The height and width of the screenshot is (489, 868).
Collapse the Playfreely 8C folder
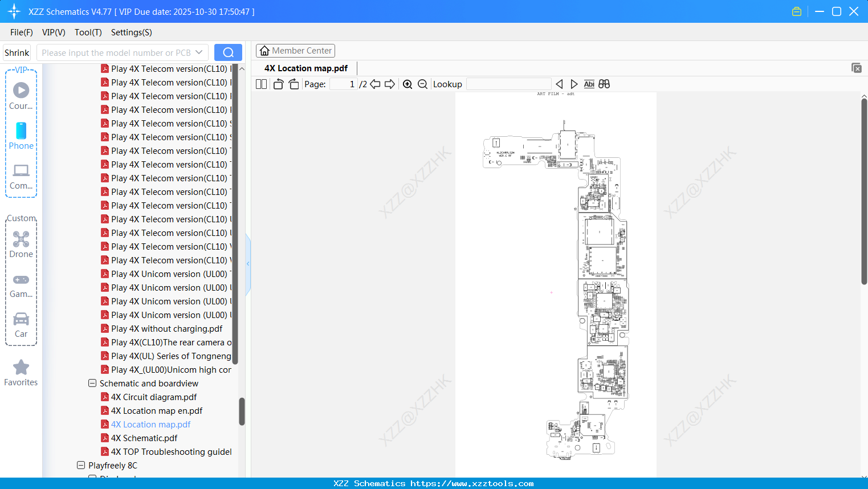(x=81, y=466)
